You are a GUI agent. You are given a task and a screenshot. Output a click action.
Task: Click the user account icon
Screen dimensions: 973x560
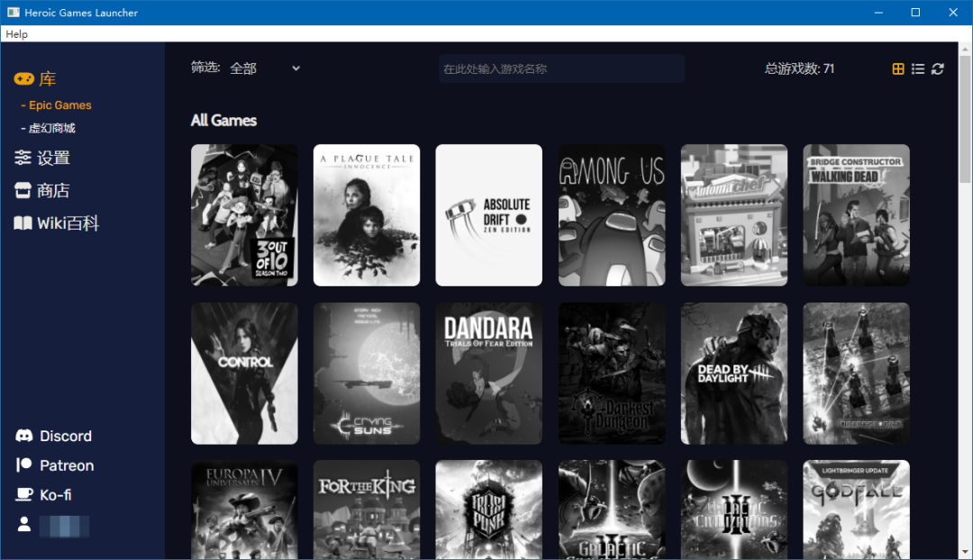pos(24,525)
